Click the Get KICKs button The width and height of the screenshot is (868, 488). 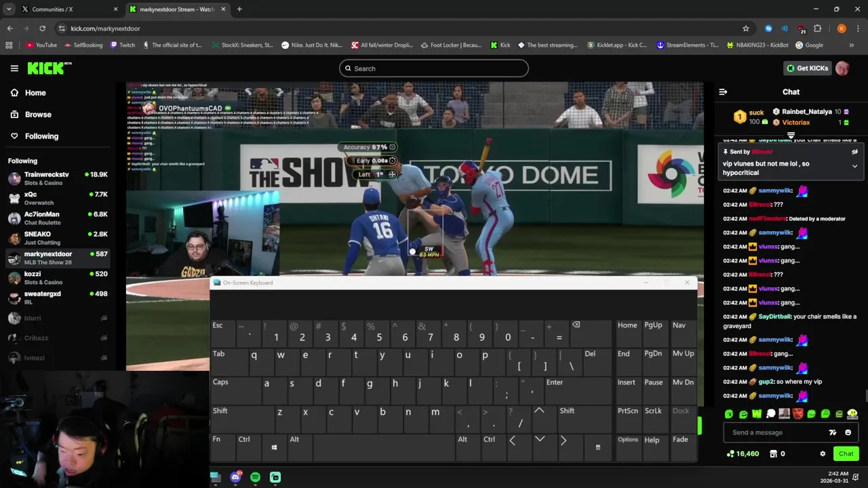pyautogui.click(x=807, y=68)
